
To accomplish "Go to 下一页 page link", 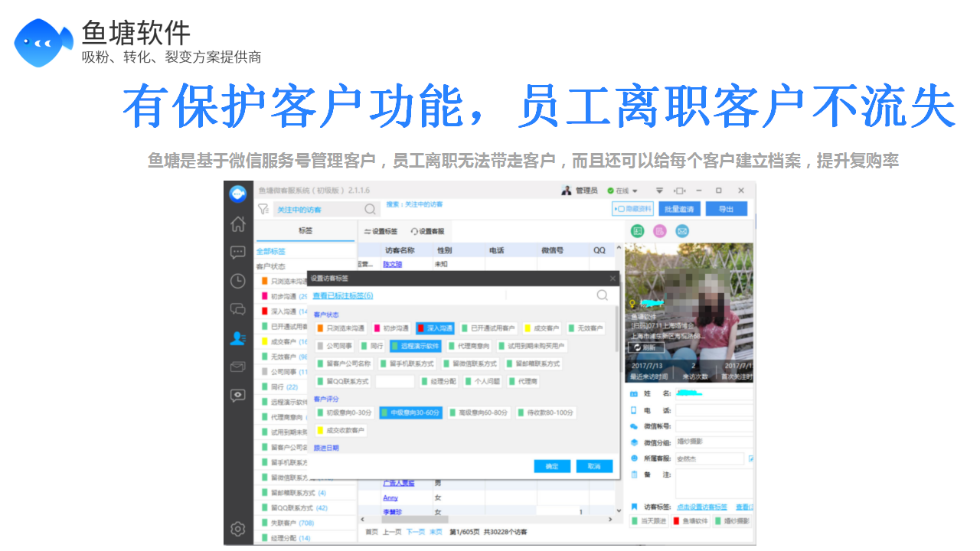I will [415, 532].
